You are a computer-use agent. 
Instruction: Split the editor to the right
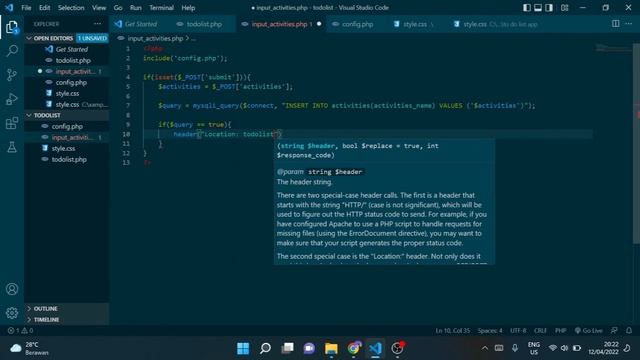(616, 24)
